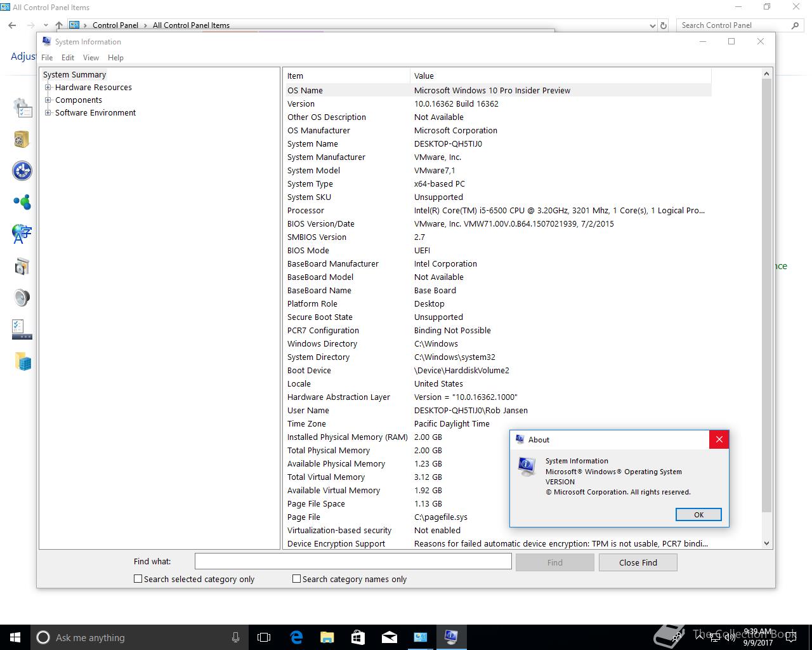
Task: Enable Search category names only
Action: [x=296, y=579]
